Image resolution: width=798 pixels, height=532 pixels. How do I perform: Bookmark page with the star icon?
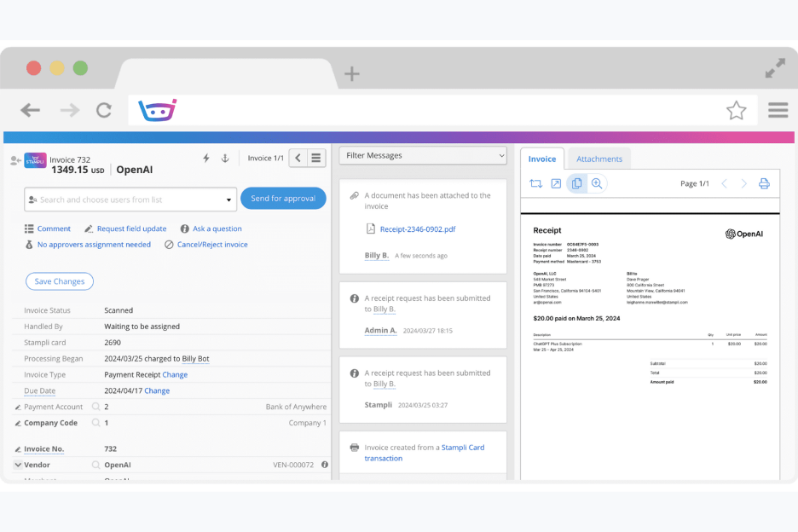[x=736, y=111]
